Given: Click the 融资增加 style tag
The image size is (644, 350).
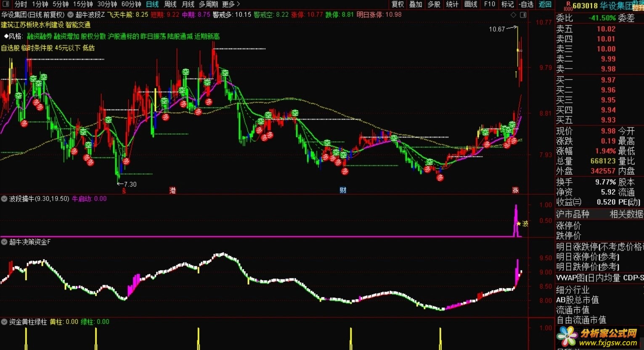Looking at the screenshot, I should pos(66,37).
